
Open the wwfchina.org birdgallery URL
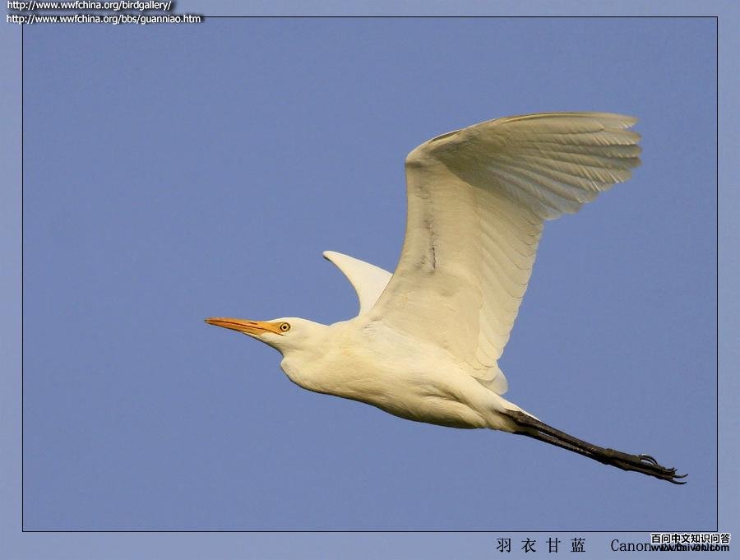[89, 6]
